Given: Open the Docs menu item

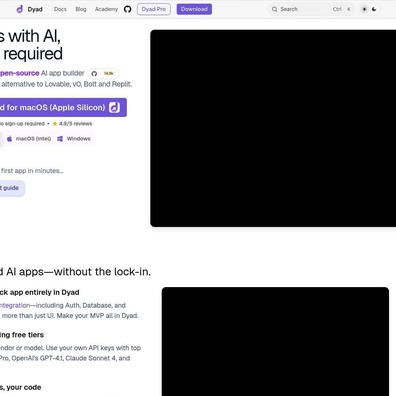Looking at the screenshot, I should tap(60, 9).
